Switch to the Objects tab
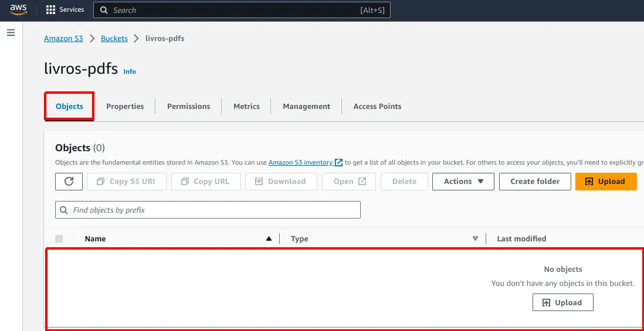This screenshot has width=644, height=331. [69, 106]
